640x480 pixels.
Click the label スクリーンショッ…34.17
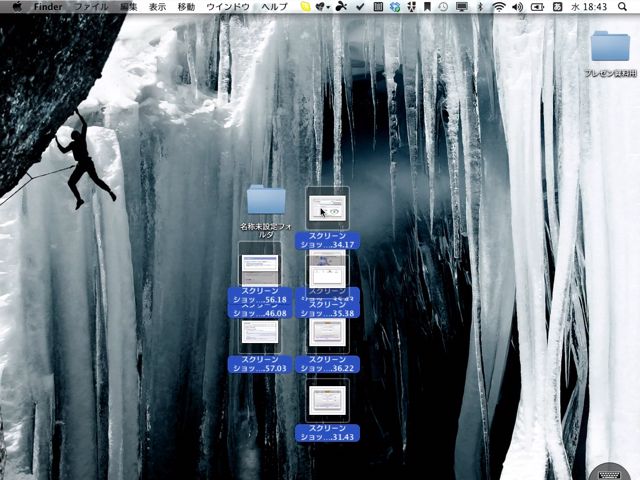pos(327,240)
